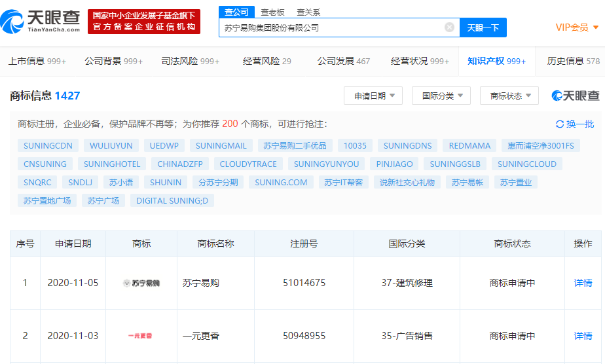Select the SUNINGMAIL trademark tag
605x364 pixels.
tap(221, 145)
